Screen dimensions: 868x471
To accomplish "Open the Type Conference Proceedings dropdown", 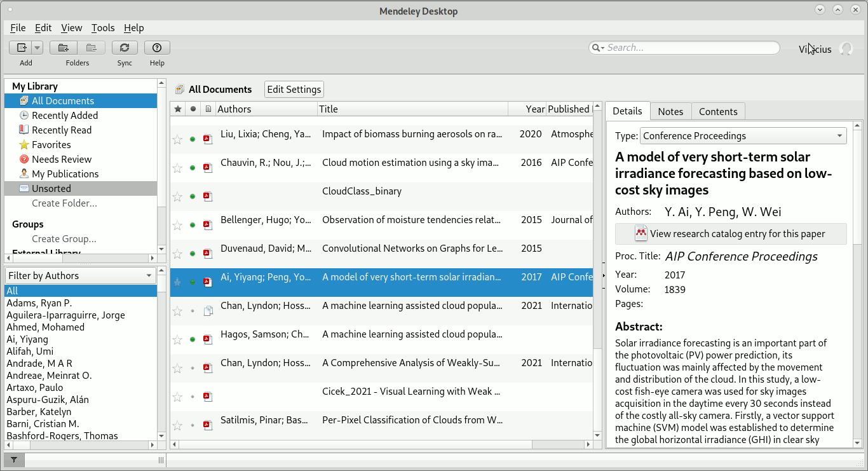I will [743, 136].
